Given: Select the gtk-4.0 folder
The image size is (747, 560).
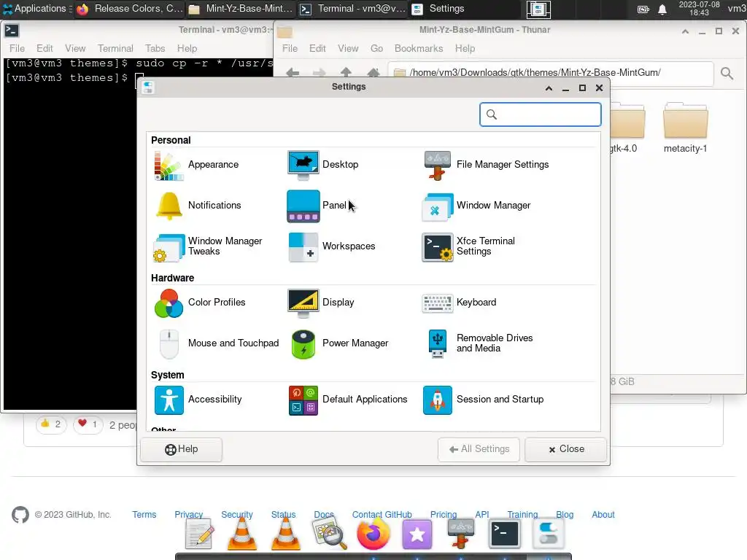Looking at the screenshot, I should point(627,128).
